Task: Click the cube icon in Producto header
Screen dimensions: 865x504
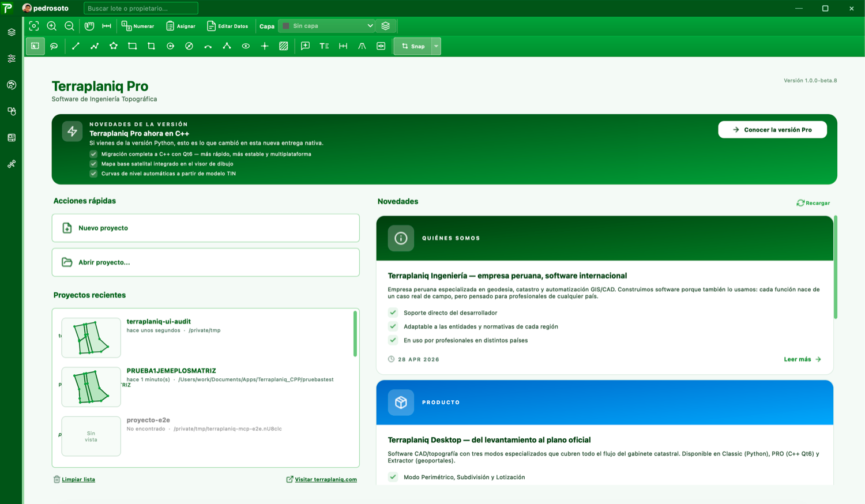Action: pos(401,403)
